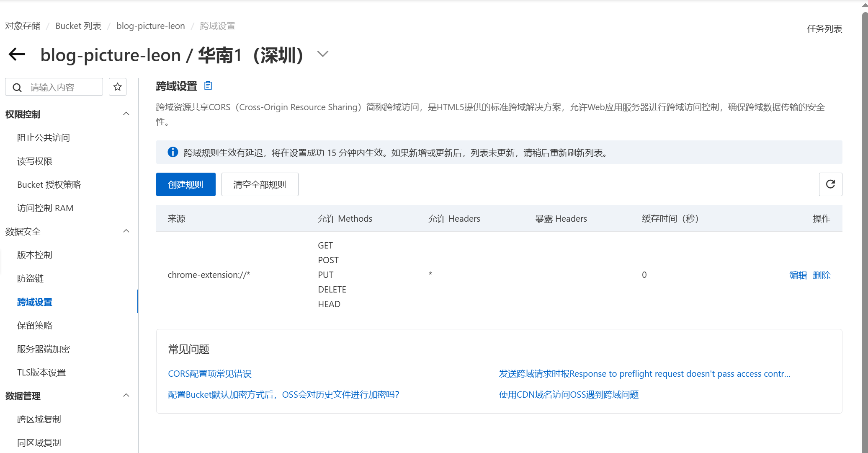This screenshot has width=868, height=453.
Task: Click the favorites star icon
Action: point(118,87)
